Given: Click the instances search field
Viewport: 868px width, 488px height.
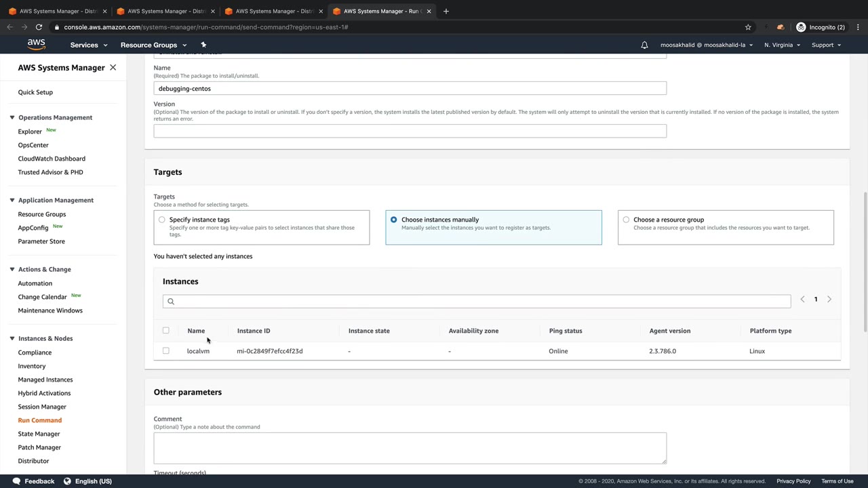Looking at the screenshot, I should click(476, 301).
